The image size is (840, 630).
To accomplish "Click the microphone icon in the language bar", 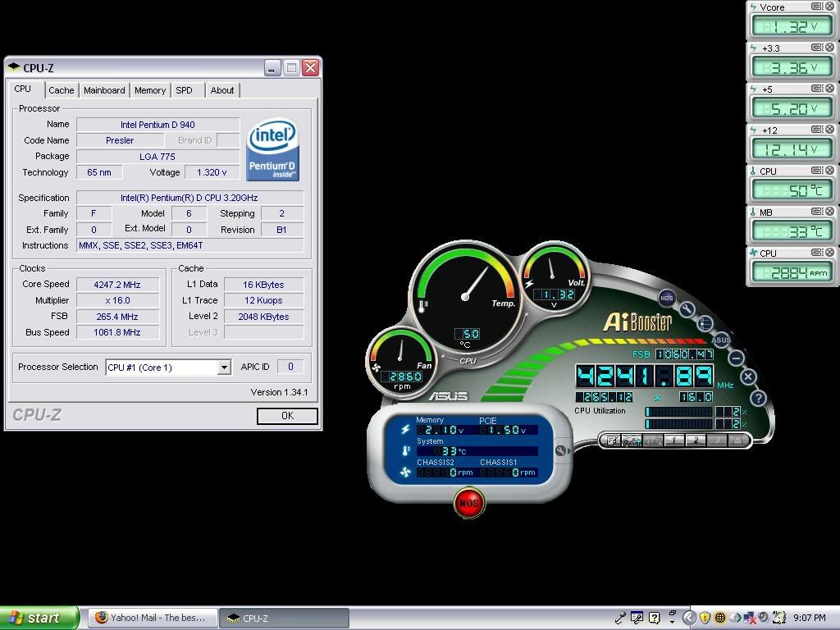I will click(621, 618).
